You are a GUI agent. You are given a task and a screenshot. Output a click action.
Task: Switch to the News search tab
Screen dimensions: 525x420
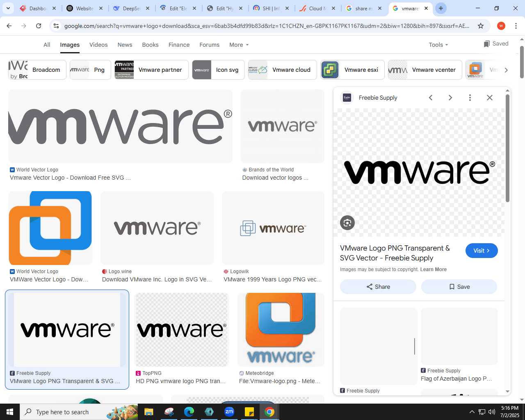tap(125, 45)
